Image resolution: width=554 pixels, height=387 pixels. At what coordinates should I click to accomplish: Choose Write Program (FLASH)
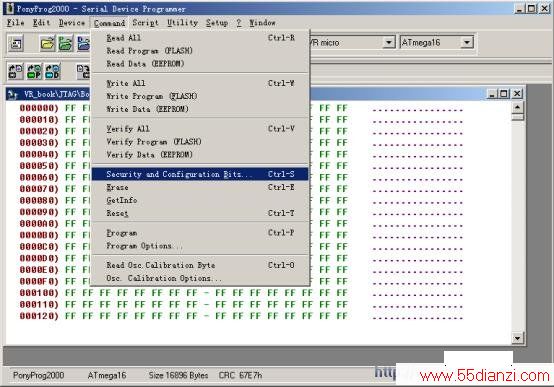tap(200, 96)
